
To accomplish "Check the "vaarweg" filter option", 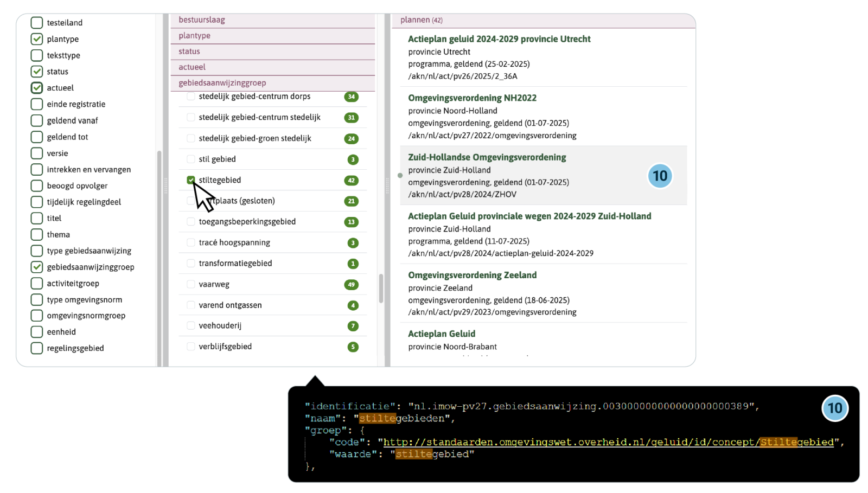I will coord(191,284).
